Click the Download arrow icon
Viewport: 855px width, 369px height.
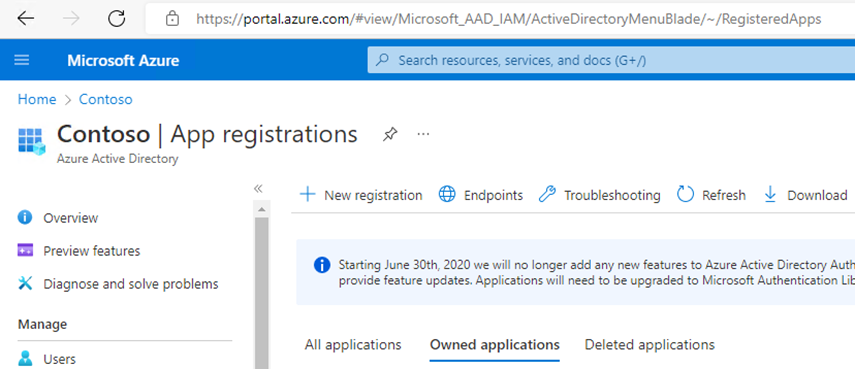[770, 195]
